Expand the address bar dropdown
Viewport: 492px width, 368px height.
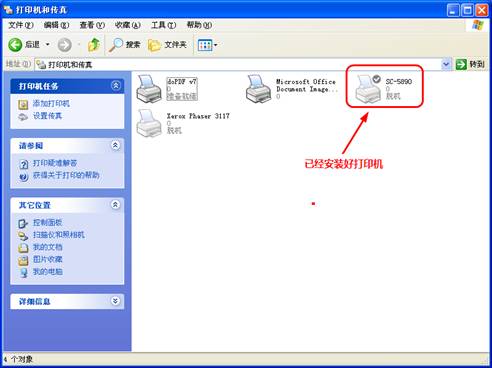(446, 64)
